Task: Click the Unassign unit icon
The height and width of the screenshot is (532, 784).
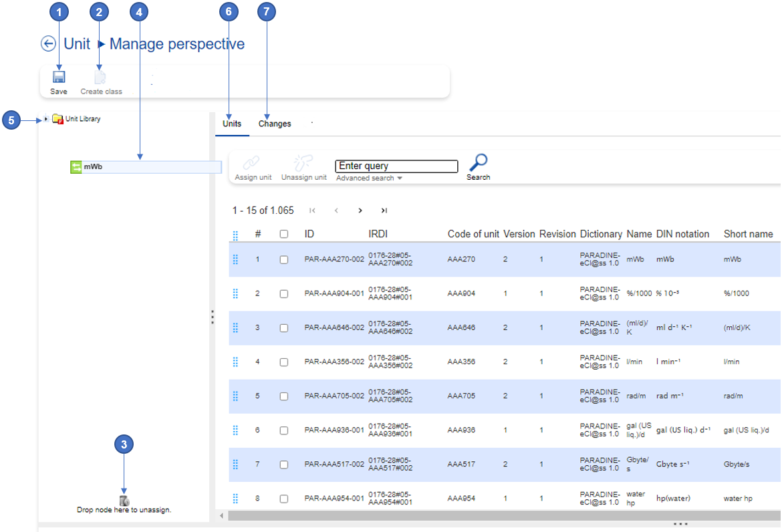Action: coord(303,162)
